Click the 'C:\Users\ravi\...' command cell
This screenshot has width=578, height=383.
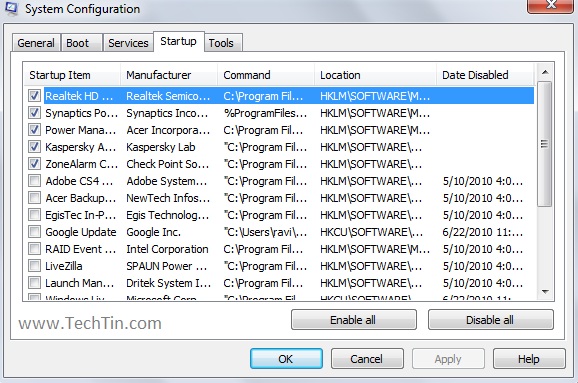265,232
